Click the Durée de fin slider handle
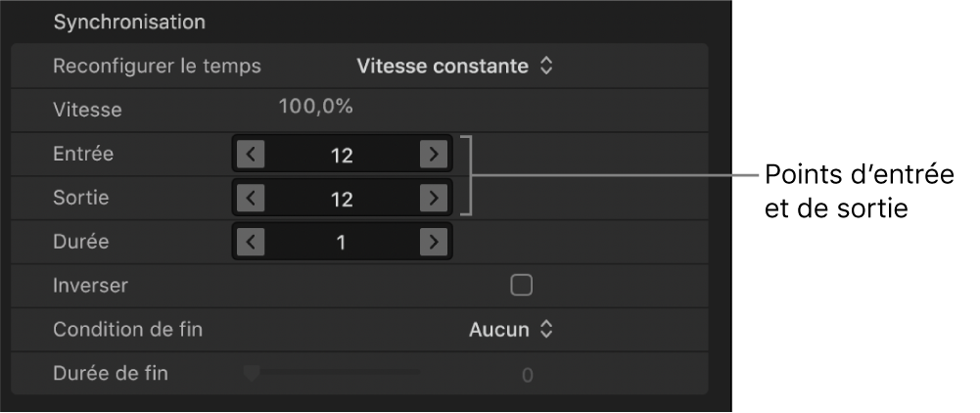980x413 pixels. tap(252, 372)
